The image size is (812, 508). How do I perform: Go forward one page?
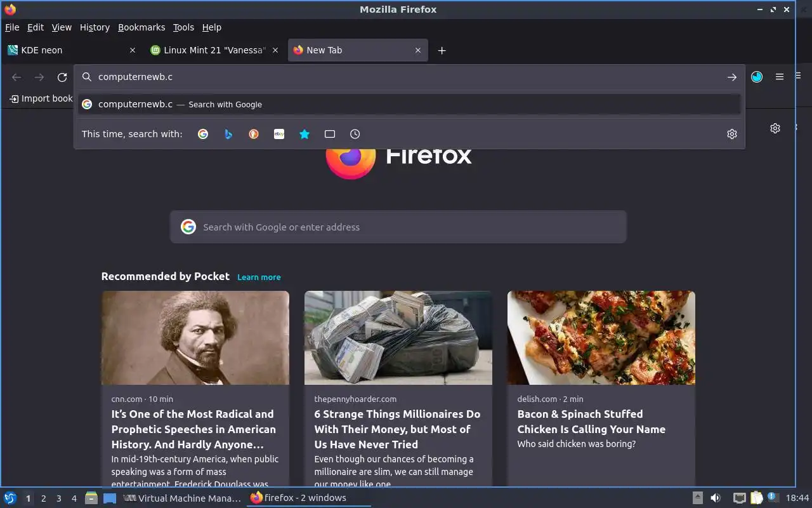click(x=39, y=77)
